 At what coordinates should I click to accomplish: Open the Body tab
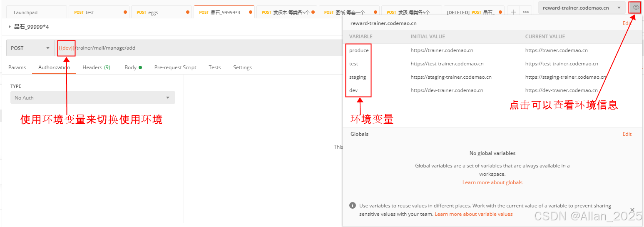click(x=133, y=67)
